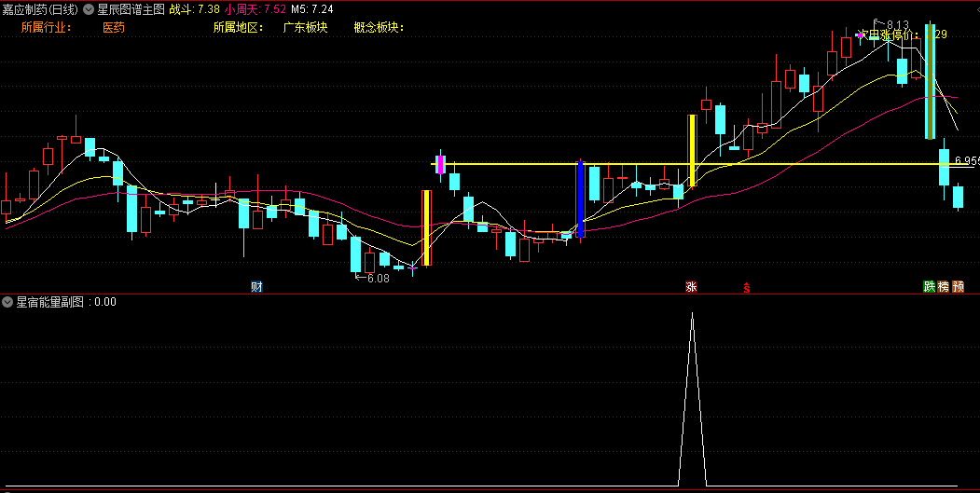Viewport: 980px width, 493px height.
Task: Expand the 星辰图谱主图 indicator dropdown arrow
Action: pyautogui.click(x=89, y=8)
